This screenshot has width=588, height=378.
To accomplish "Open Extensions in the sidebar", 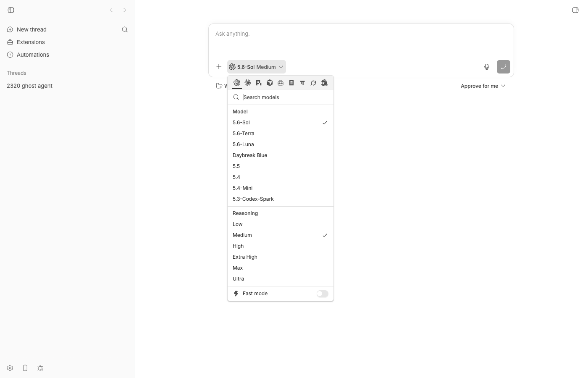I will (x=26, y=42).
